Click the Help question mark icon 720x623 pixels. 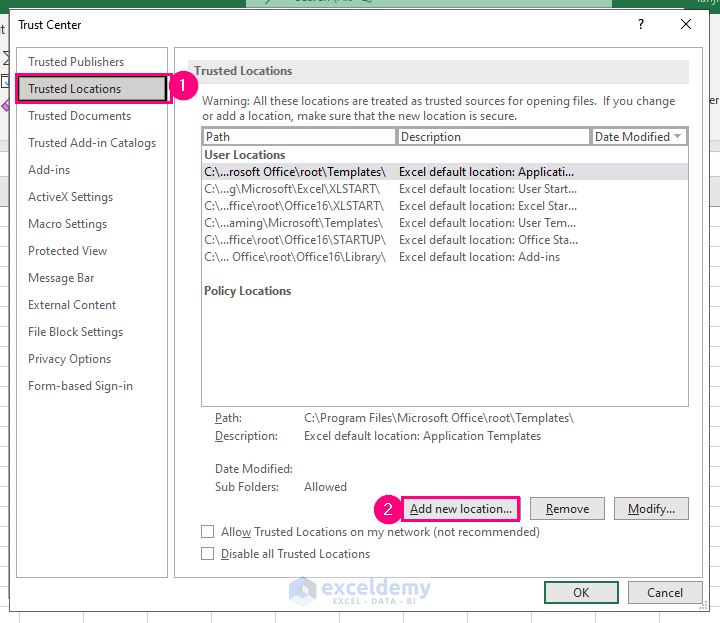point(641,24)
